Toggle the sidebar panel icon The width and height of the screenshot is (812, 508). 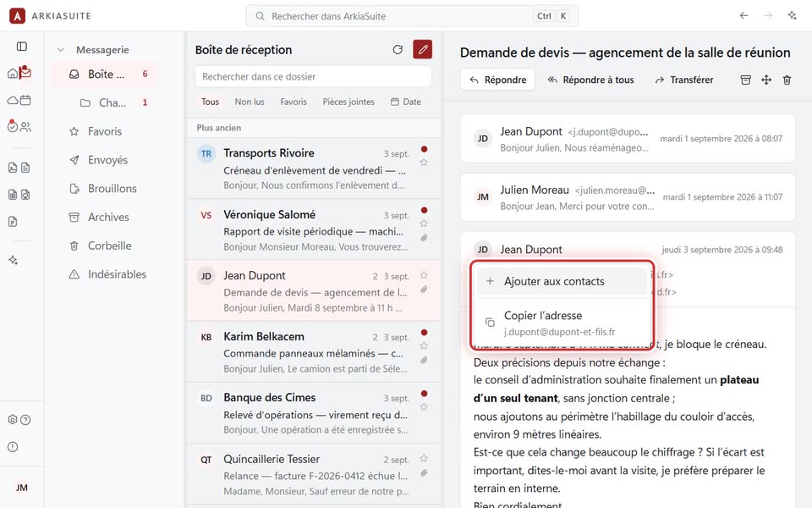point(22,47)
